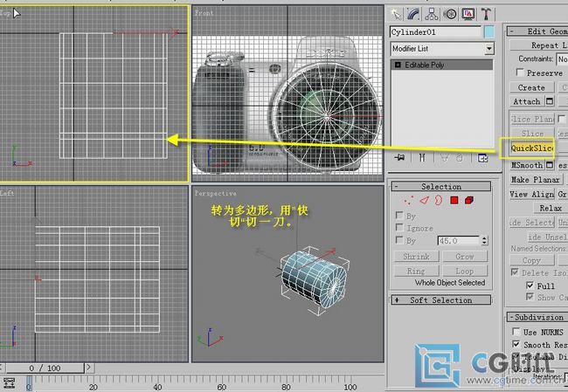Open the Motion panel tab
The height and width of the screenshot is (392, 568).
tap(450, 15)
